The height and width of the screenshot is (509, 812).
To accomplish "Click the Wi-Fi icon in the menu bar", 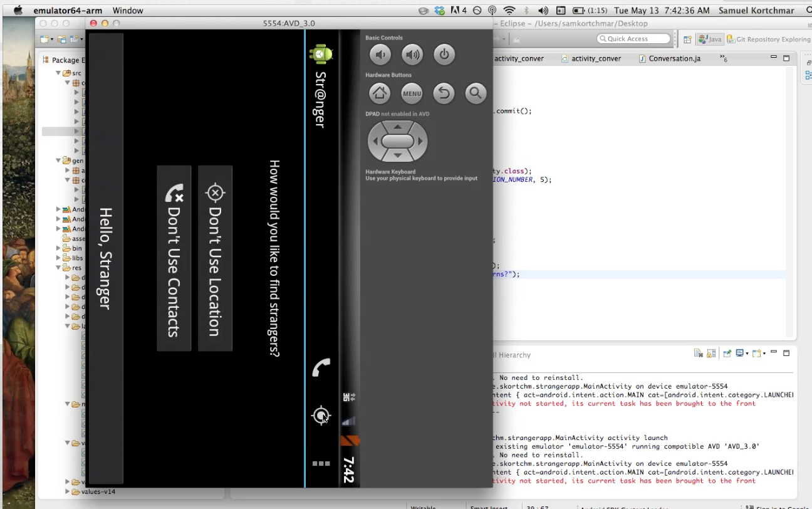I will [x=509, y=10].
